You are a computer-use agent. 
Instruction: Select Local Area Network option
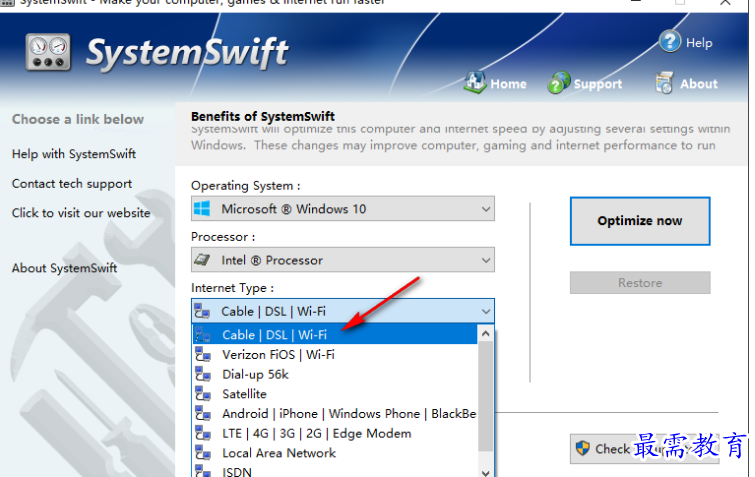pyautogui.click(x=335, y=453)
